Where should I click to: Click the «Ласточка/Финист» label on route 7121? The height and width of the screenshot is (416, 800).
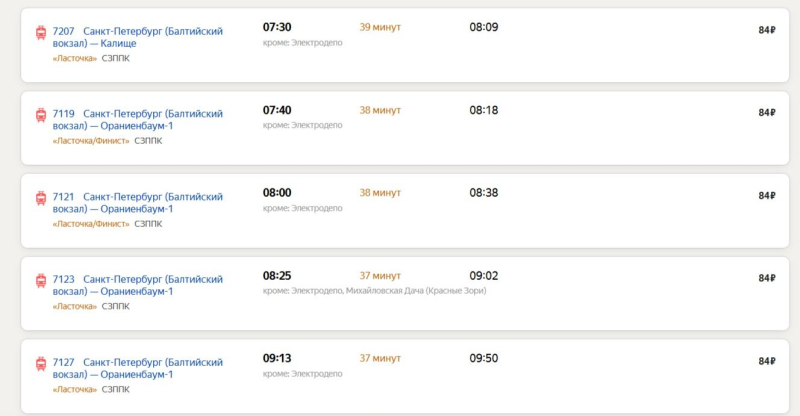point(91,224)
